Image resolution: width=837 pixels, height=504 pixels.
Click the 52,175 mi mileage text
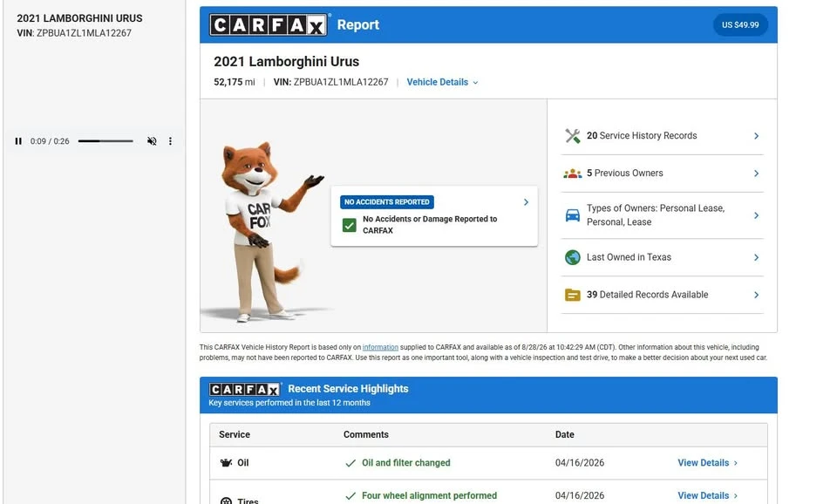coord(235,82)
